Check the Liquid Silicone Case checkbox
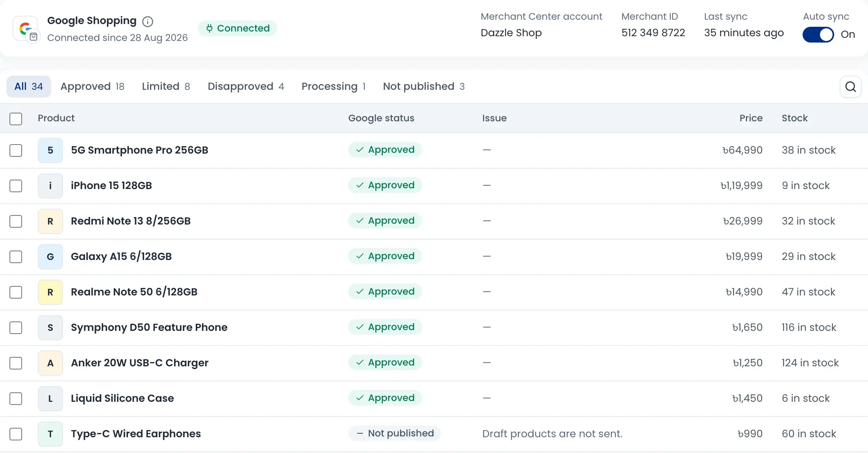 click(16, 399)
